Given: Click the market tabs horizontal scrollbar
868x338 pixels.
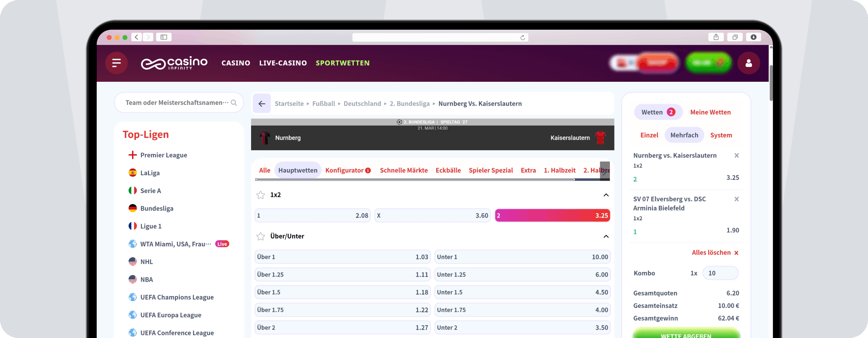Looking at the screenshot, I should tap(415, 180).
